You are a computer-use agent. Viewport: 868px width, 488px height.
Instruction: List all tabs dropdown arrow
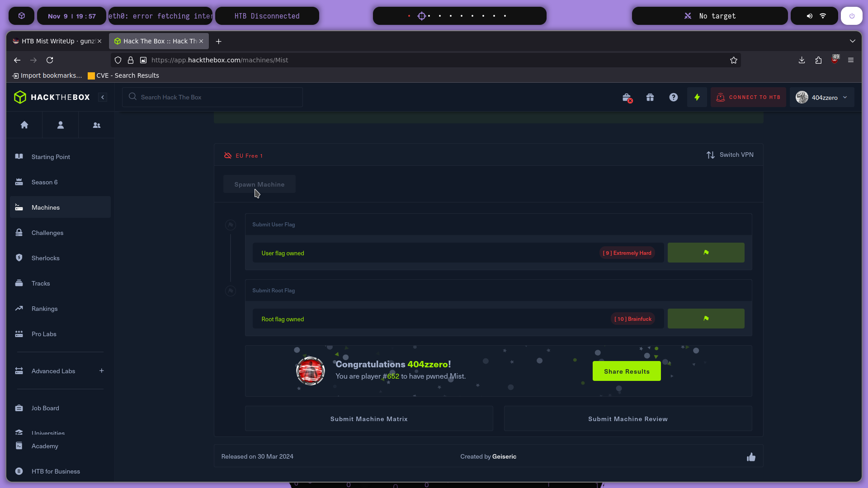click(x=853, y=41)
